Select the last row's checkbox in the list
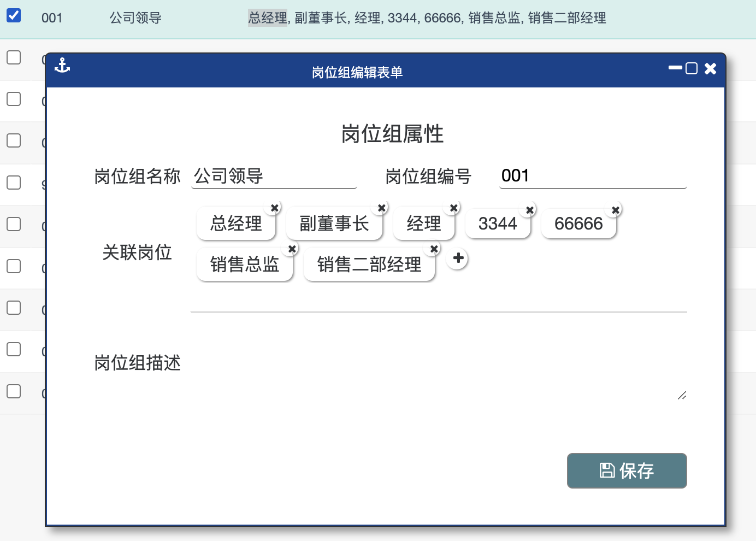The image size is (756, 541). point(14,391)
